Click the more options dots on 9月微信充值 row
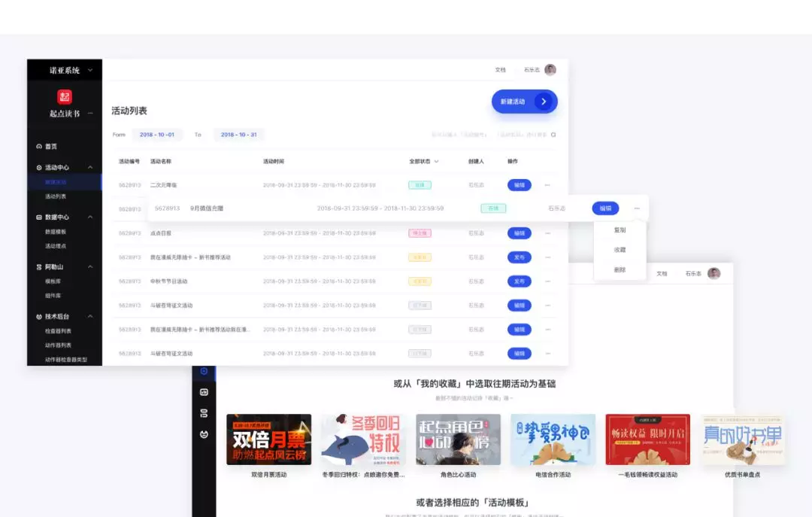 (x=637, y=208)
